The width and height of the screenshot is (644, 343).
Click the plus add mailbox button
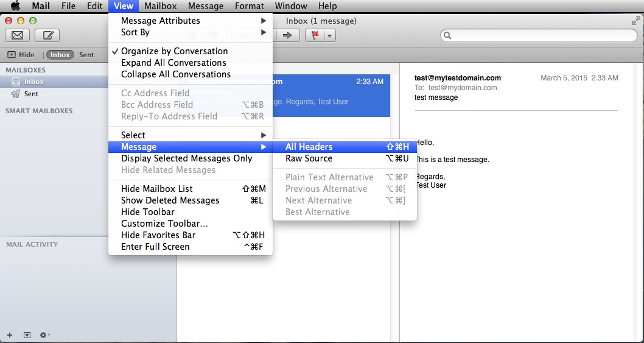tap(10, 335)
